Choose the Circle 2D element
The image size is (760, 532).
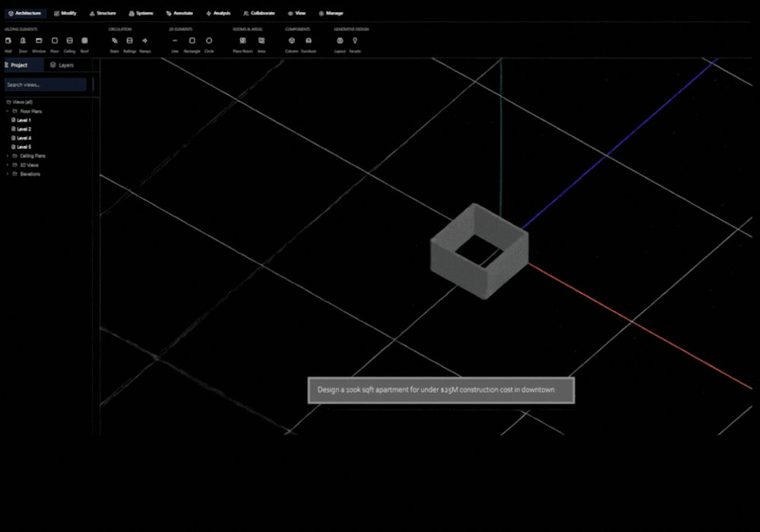[209, 45]
